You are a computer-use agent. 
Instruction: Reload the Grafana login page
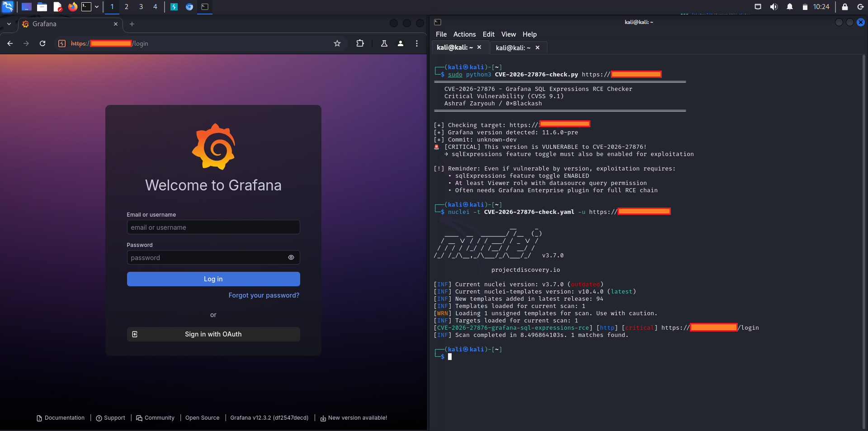(x=42, y=43)
